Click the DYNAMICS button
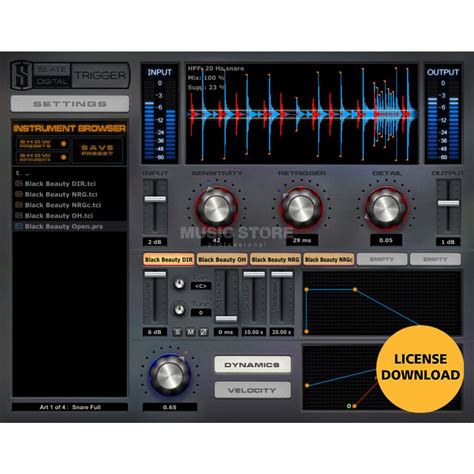Screen dimensions: 474x474 [x=252, y=365]
